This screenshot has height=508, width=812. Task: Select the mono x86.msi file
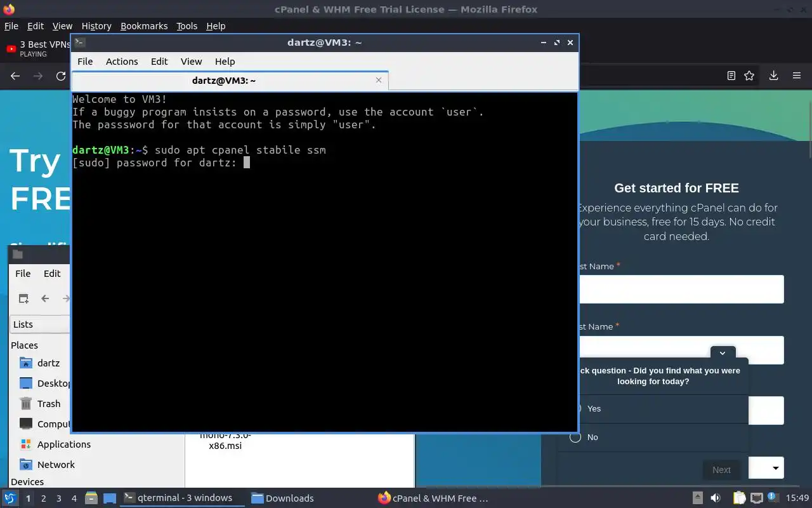225,441
